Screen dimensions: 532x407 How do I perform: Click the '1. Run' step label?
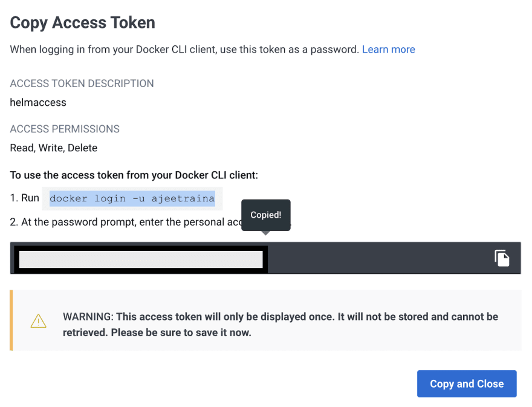(24, 198)
